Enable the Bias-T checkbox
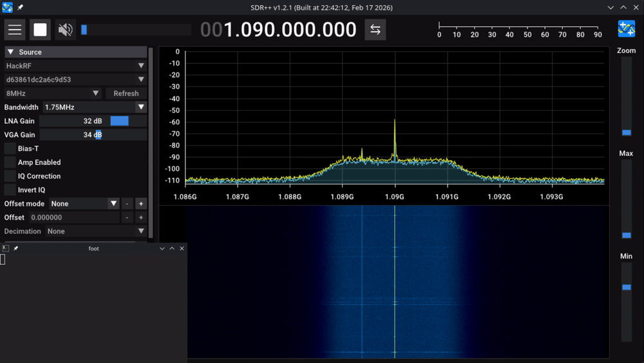Screen dimensions: 644x363 [10, 148]
